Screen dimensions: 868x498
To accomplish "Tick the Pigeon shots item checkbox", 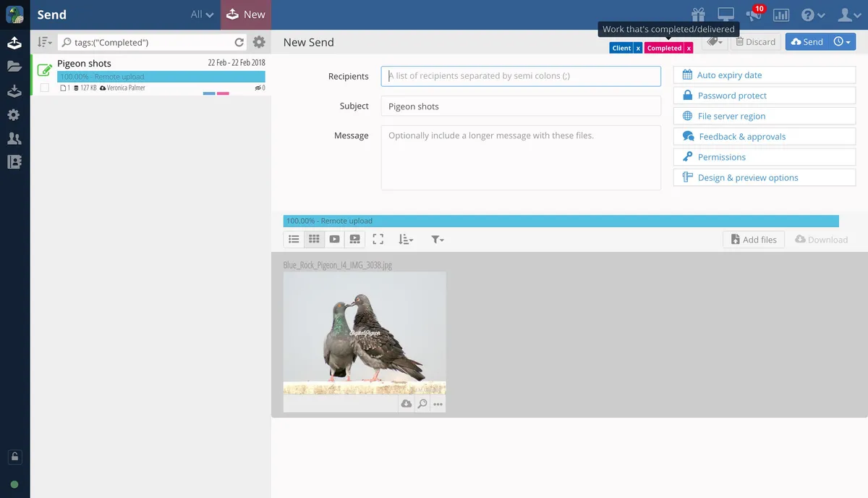I will coord(45,88).
